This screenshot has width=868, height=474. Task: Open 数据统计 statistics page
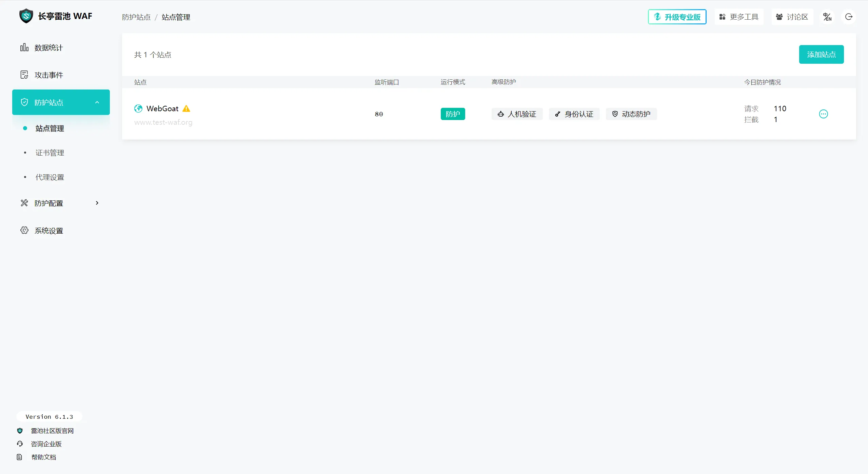coord(48,48)
